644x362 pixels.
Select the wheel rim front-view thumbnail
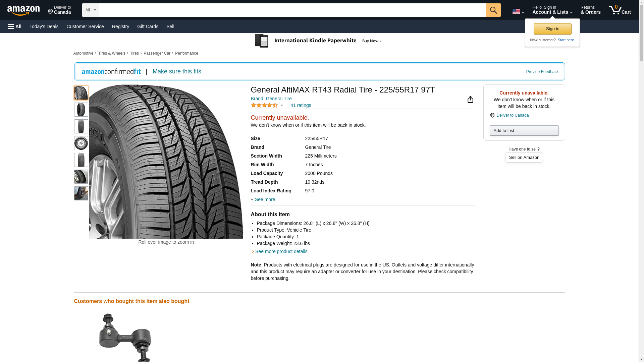pos(81,143)
